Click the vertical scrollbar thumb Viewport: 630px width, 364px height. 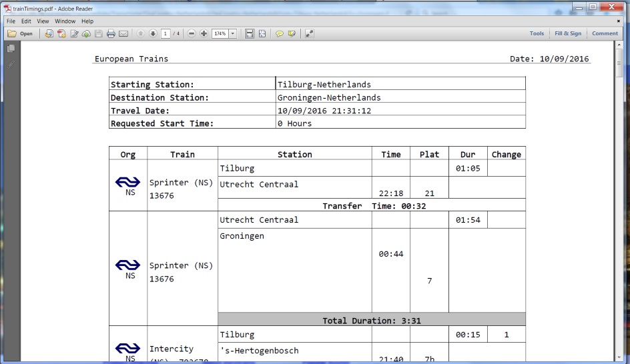pos(619,63)
